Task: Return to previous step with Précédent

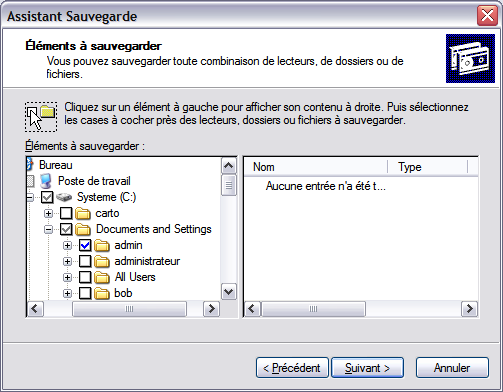Action: (x=292, y=368)
